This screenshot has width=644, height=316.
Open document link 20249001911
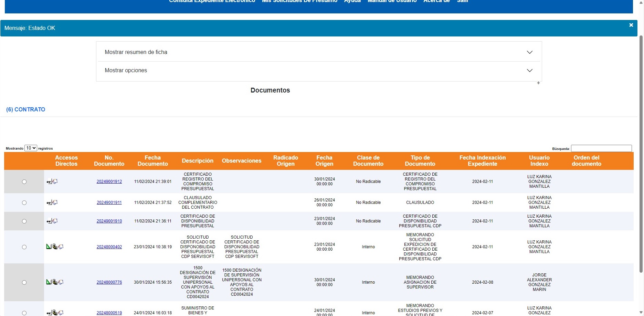(x=109, y=203)
